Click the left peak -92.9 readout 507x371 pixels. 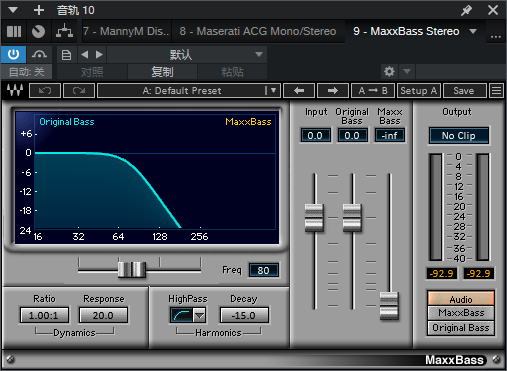pyautogui.click(x=442, y=274)
